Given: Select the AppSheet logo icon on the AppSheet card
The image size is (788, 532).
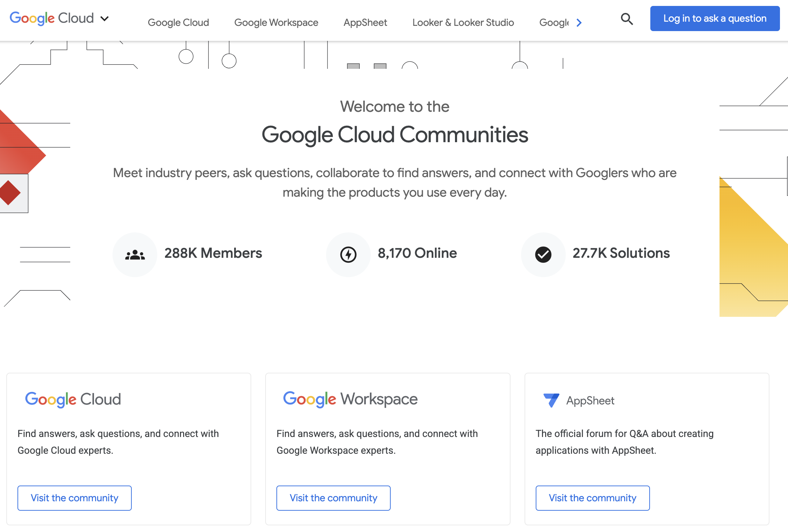Looking at the screenshot, I should pos(551,400).
